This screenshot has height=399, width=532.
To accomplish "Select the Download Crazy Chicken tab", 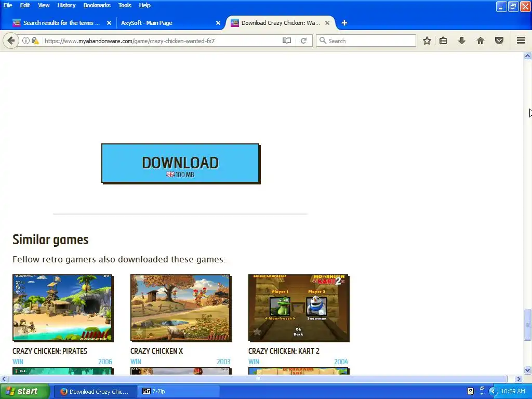I will [x=280, y=23].
